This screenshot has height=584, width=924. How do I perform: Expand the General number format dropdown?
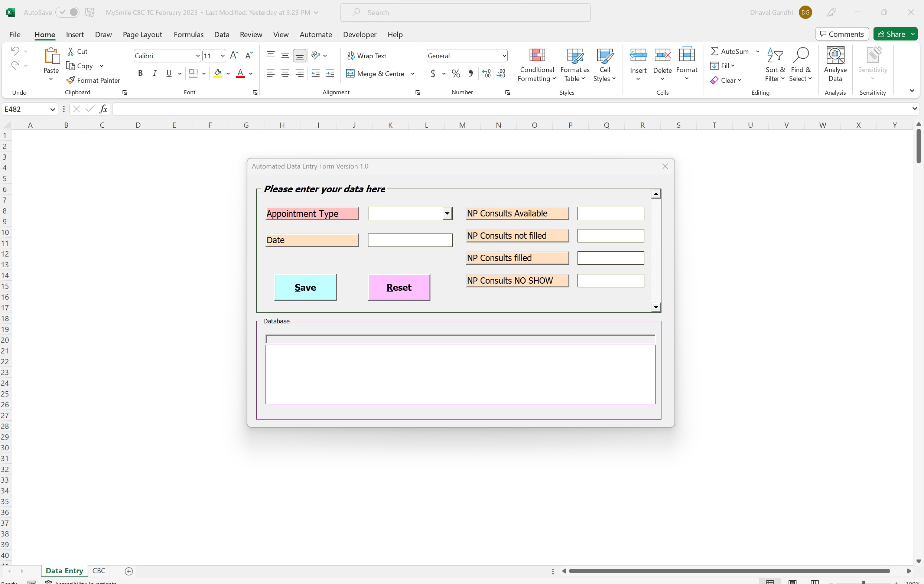click(x=504, y=56)
